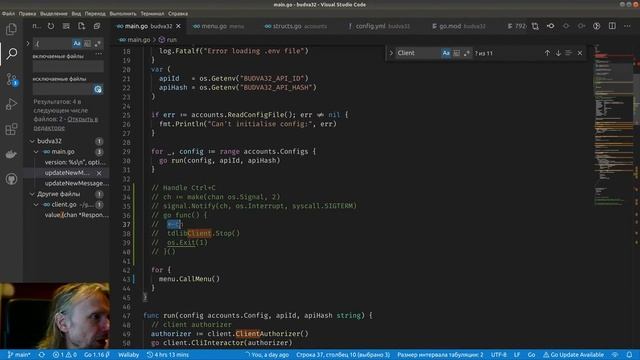Viewport: 640px width, 360px height.
Task: Select 'value (chan *Respon...' search result
Action: (76, 215)
